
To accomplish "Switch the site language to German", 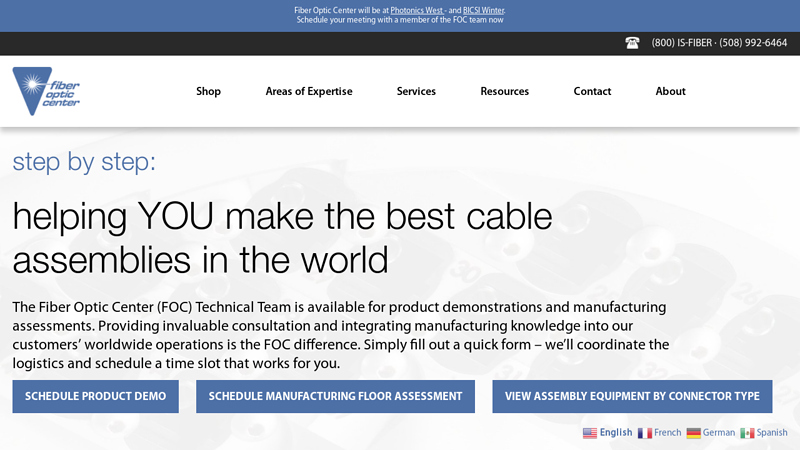I will click(719, 433).
